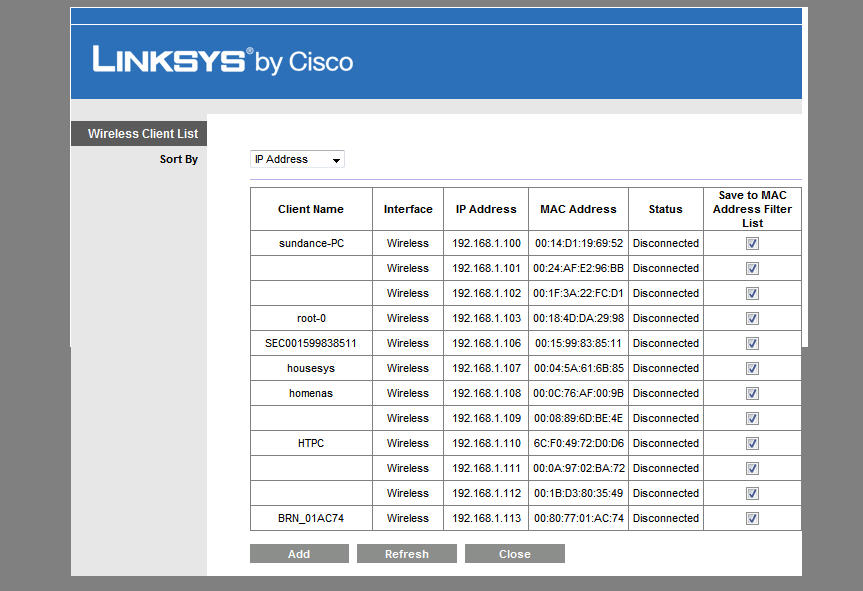Select client name BRN_01AC74

pos(310,518)
